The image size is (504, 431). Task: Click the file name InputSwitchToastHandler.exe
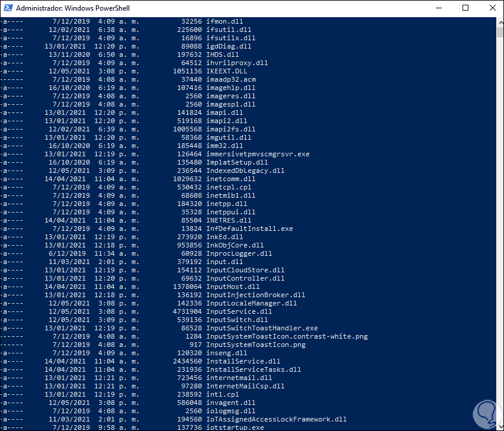262,329
